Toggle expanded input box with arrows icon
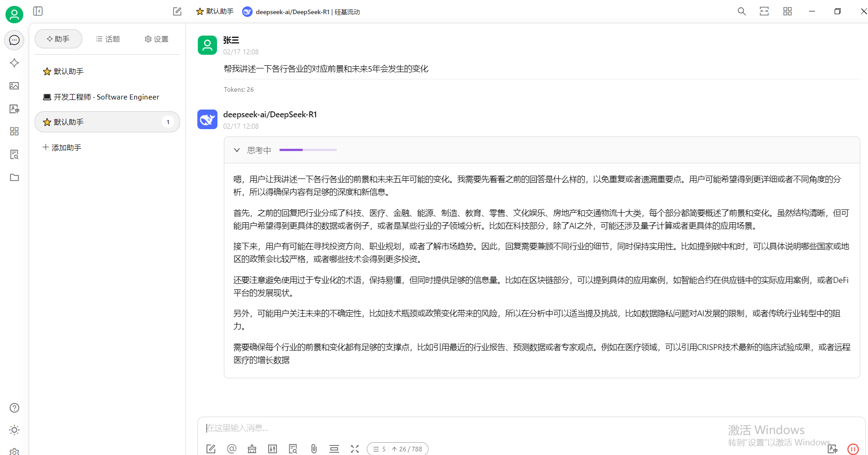 tap(355, 449)
